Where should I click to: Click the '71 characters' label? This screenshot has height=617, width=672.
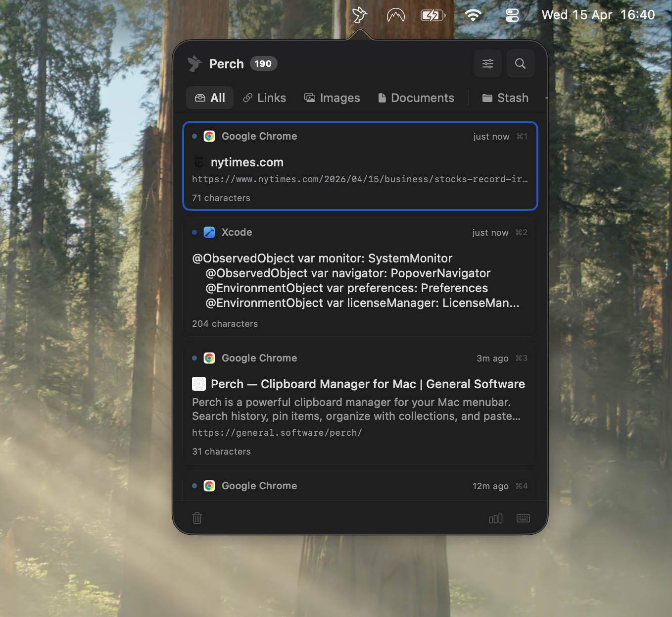(x=221, y=198)
